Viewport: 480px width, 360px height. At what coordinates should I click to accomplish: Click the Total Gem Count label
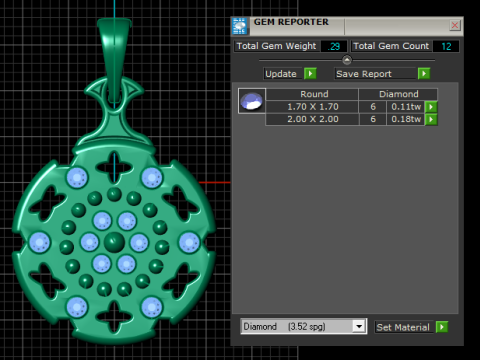(391, 46)
